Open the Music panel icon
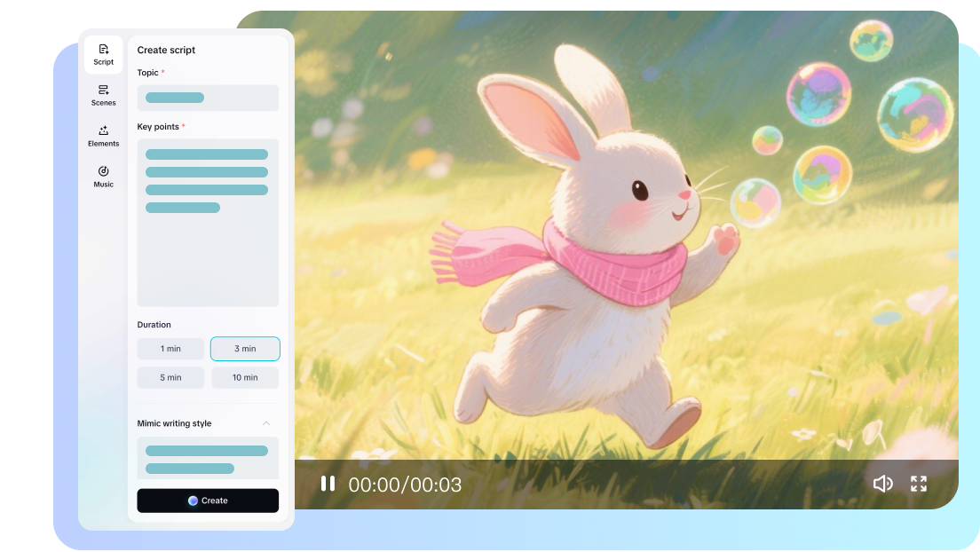 [103, 172]
